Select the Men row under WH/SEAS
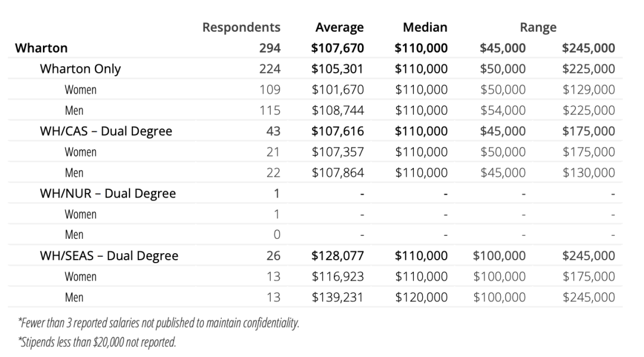This screenshot has width=644, height=357. click(x=74, y=297)
